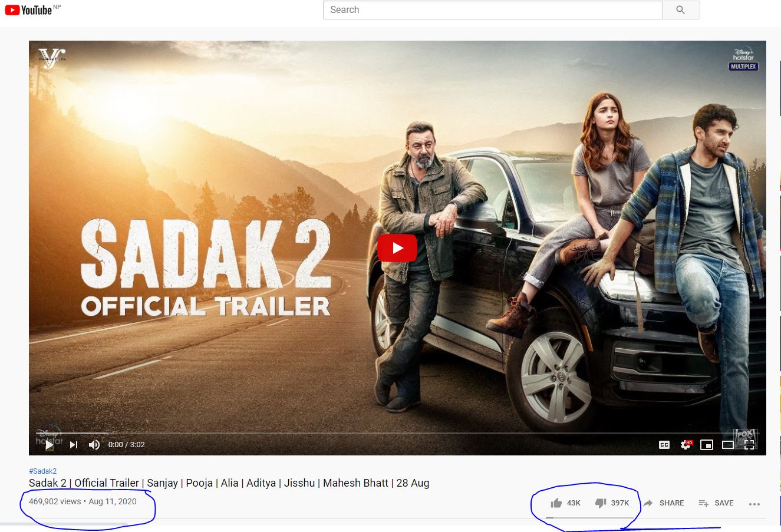Click the Disney+ Hotstar Multiplex watermark
This screenshot has width=781, height=532.
pyautogui.click(x=743, y=59)
